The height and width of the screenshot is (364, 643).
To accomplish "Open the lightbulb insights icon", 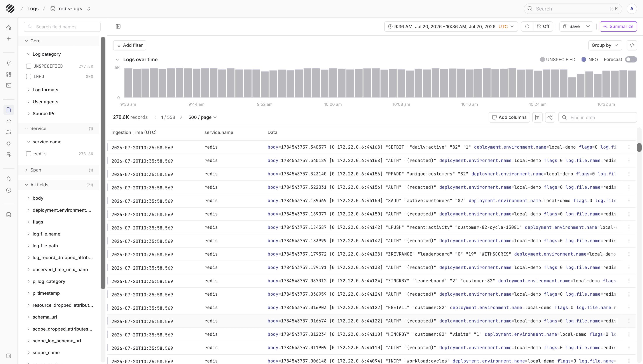I will pos(9,63).
